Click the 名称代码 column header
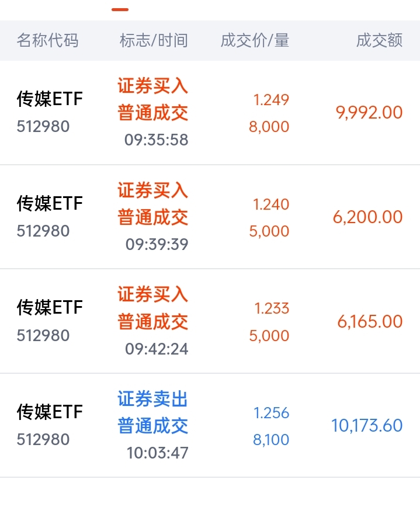Image resolution: width=420 pixels, height=507 pixels. [47, 40]
